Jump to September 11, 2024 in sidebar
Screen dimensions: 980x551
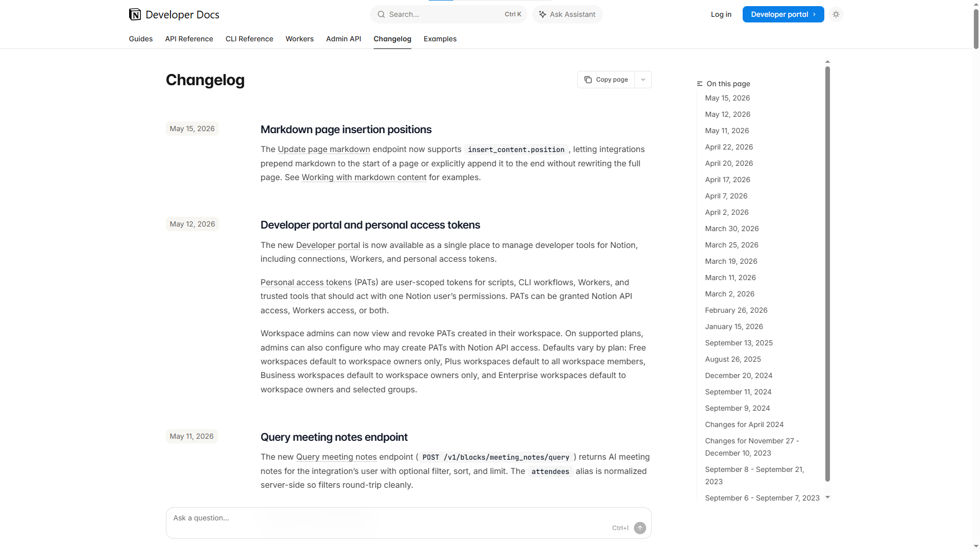(x=738, y=392)
